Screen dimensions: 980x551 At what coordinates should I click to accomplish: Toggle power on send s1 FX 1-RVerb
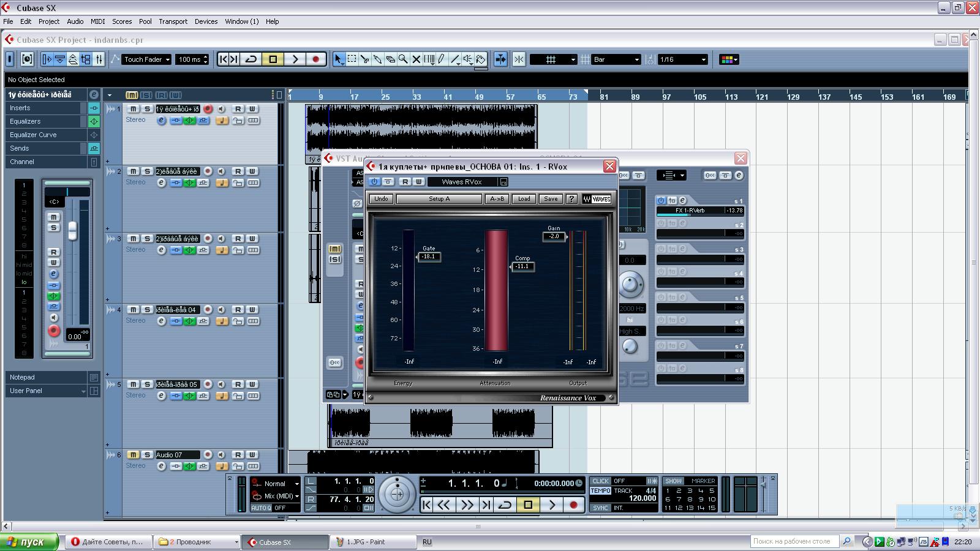661,200
